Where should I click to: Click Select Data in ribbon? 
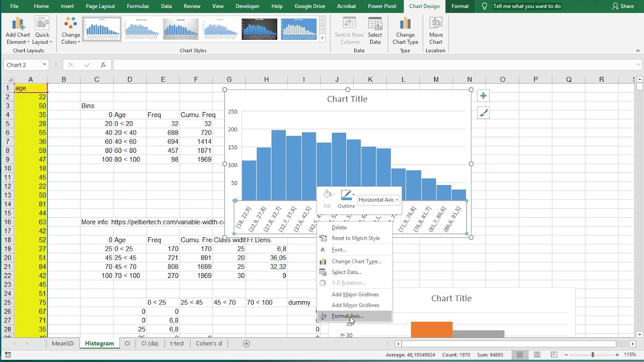point(375,31)
